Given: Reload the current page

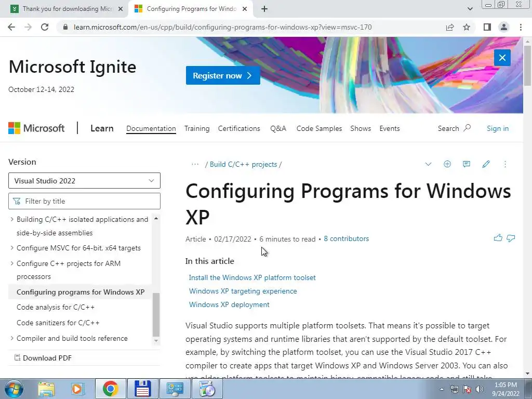Looking at the screenshot, I should click(x=45, y=27).
